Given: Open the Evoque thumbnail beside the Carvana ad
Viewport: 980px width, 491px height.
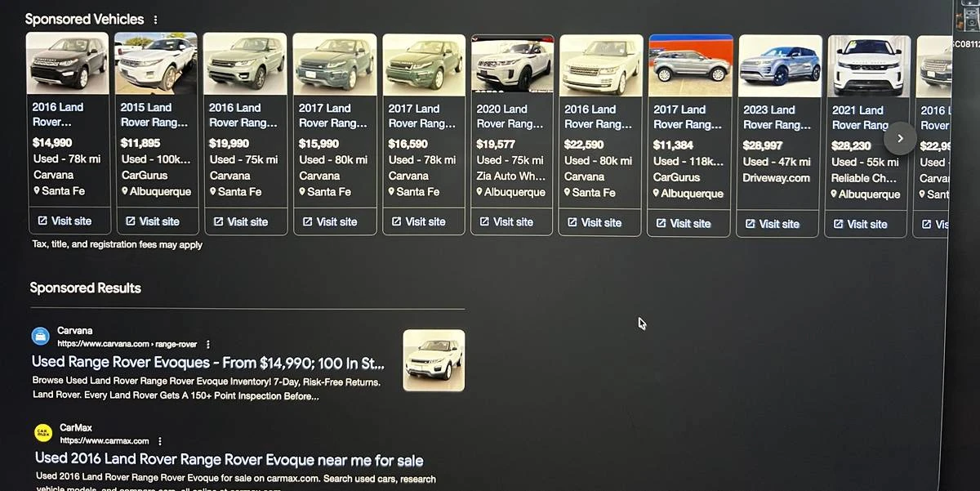Looking at the screenshot, I should [434, 360].
